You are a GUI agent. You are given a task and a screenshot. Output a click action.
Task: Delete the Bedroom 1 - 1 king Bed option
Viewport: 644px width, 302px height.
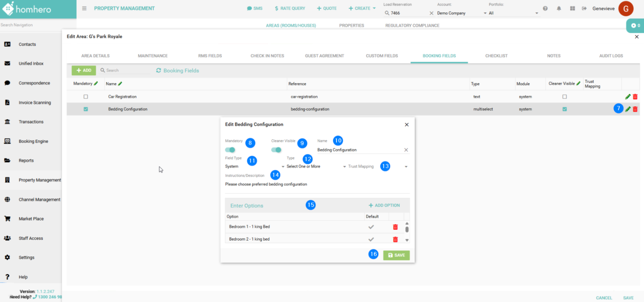(x=395, y=227)
